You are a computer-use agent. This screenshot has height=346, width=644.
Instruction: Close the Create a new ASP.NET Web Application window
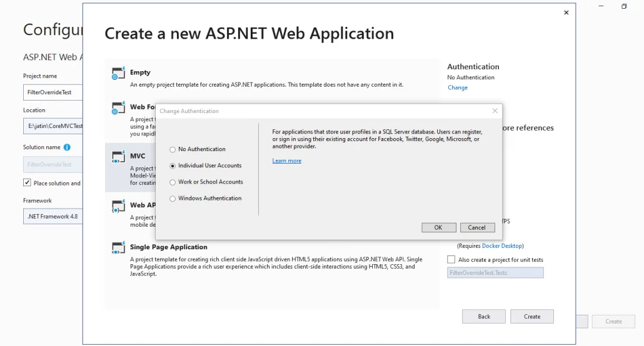point(566,12)
